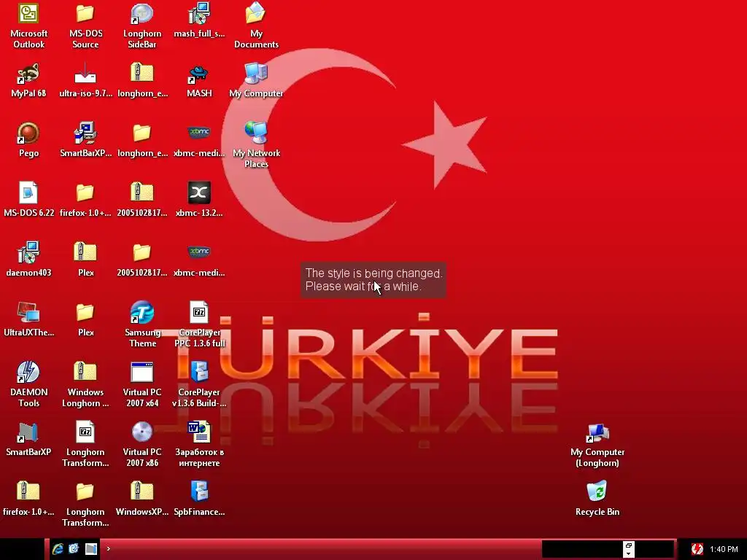
Task: Click the red system tray icon
Action: click(697, 549)
